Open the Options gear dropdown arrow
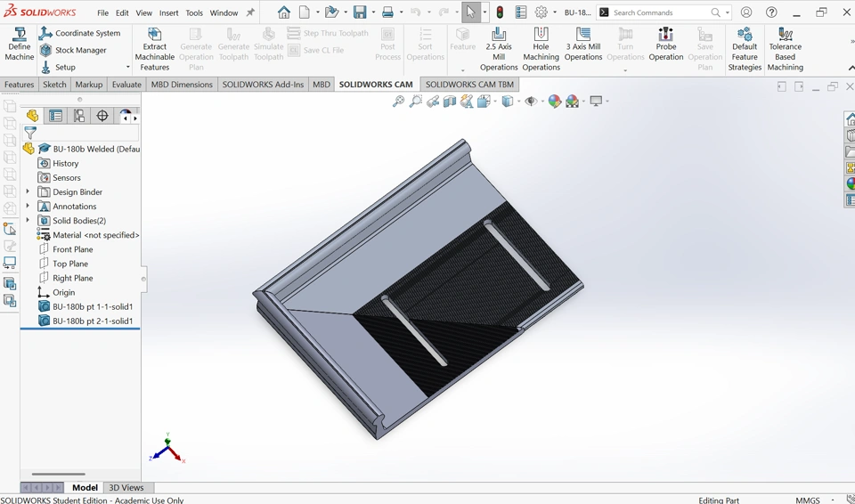855x504 pixels. coord(555,12)
